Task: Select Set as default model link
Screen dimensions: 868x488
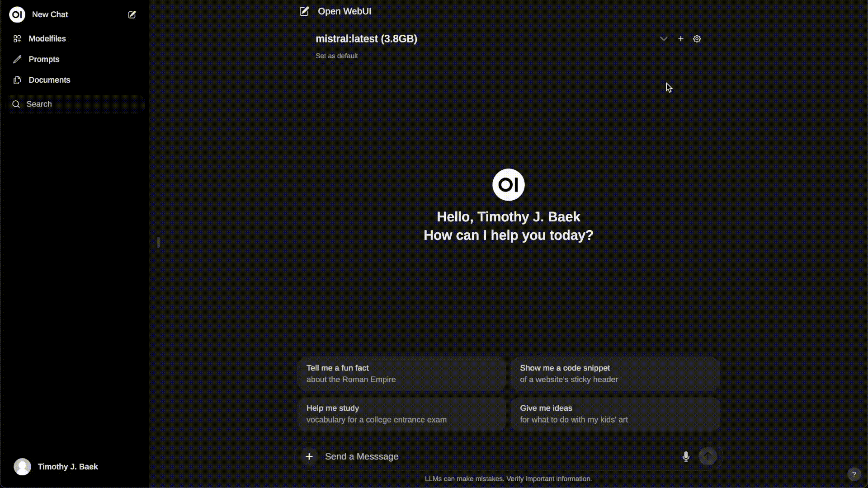Action: tap(337, 56)
